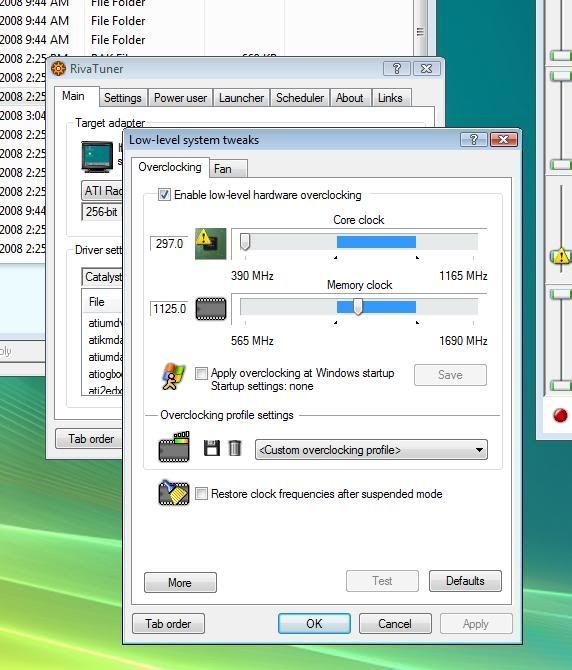This screenshot has width=572, height=670.
Task: Click the Core clock slider thumb
Action: pos(245,242)
